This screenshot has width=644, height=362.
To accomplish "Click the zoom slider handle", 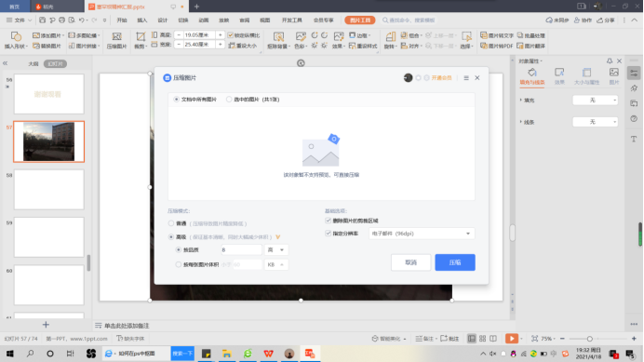I will tap(590, 339).
